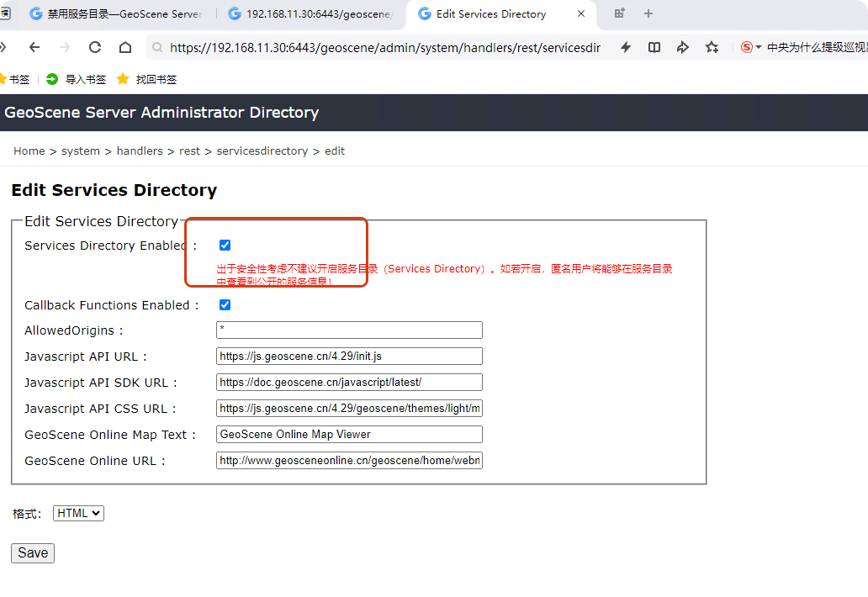Toggle Services Directory Enabled checkbox
868x597 pixels.
tap(225, 246)
